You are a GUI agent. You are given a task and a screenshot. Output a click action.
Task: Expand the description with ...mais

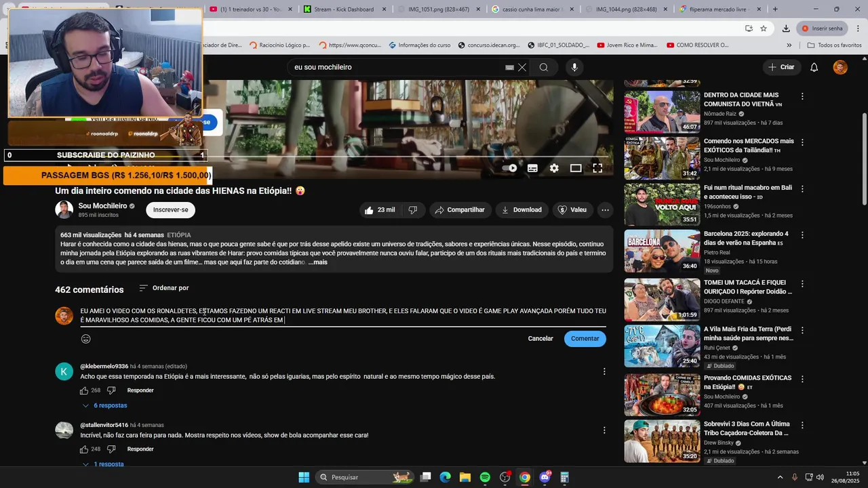pos(317,262)
